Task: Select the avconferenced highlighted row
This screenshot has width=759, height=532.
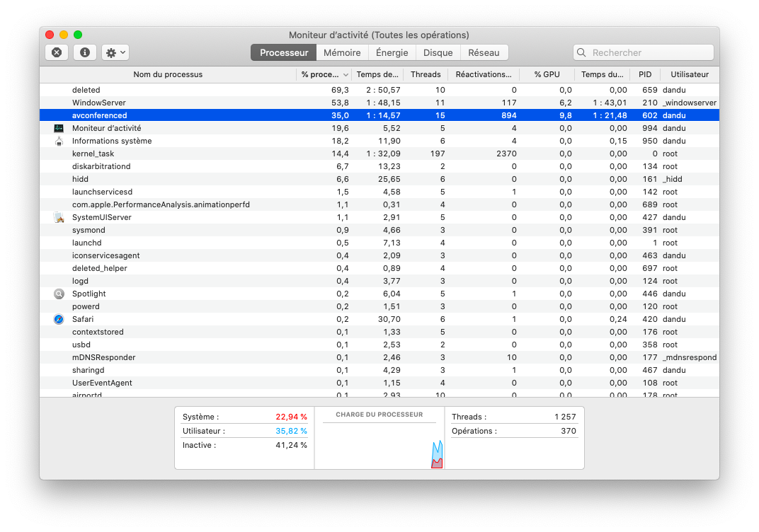Action: pyautogui.click(x=379, y=115)
